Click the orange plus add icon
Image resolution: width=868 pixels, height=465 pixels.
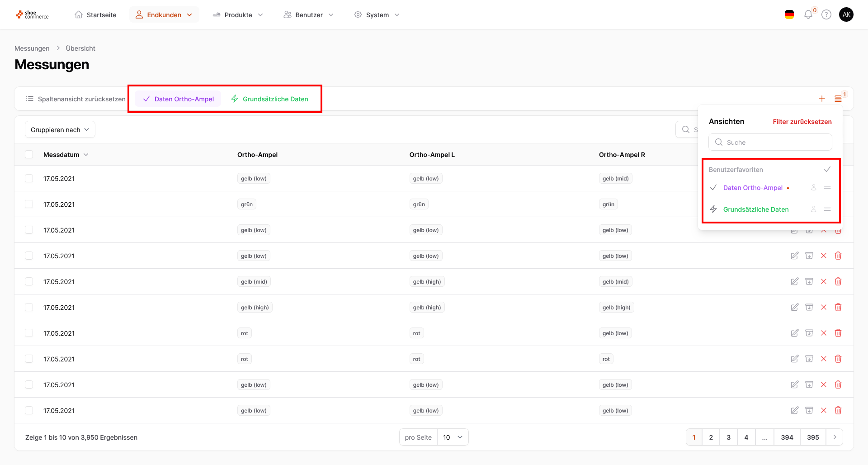tap(822, 99)
